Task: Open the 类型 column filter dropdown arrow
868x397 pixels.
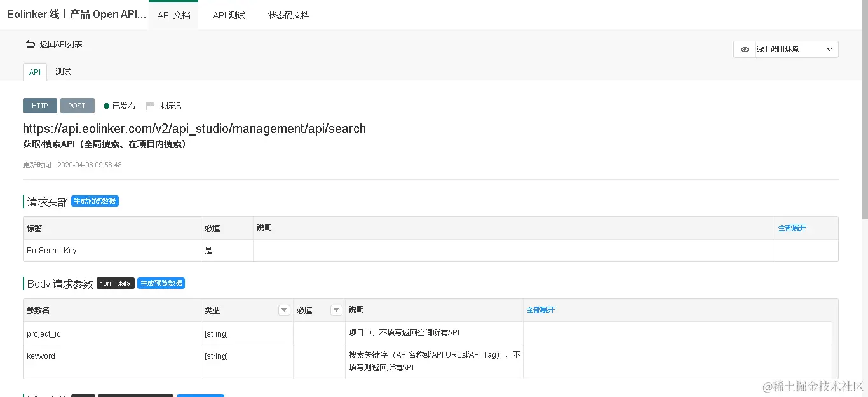Action: (284, 310)
